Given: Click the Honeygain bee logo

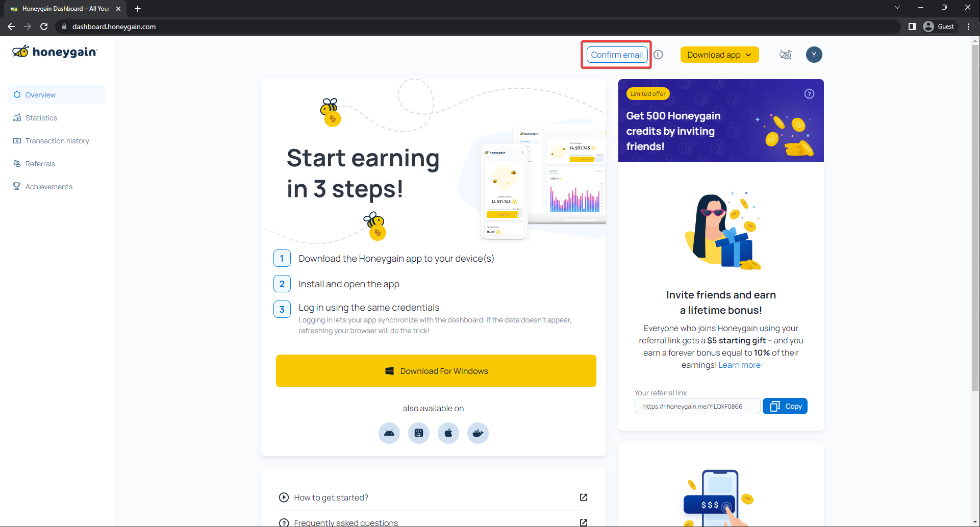Looking at the screenshot, I should tap(55, 52).
